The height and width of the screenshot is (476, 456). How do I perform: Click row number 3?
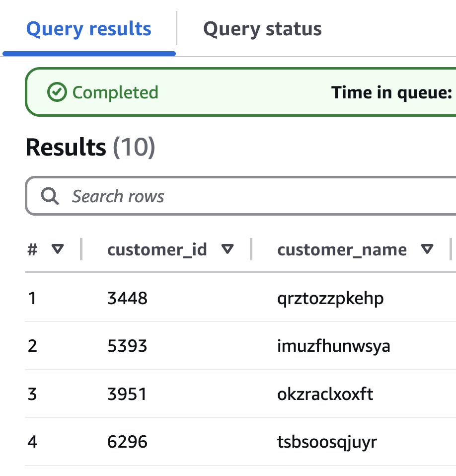coord(32,394)
